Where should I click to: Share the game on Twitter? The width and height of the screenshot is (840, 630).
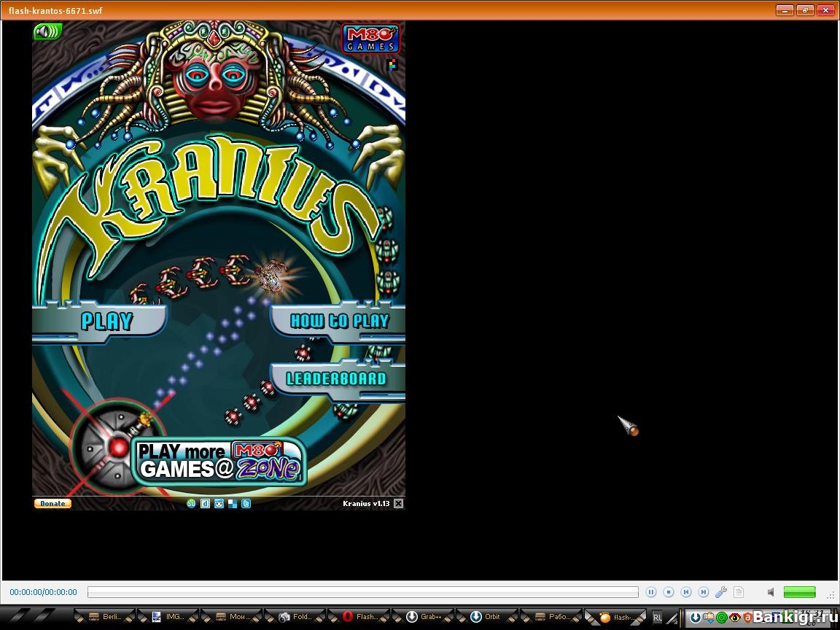[x=246, y=504]
